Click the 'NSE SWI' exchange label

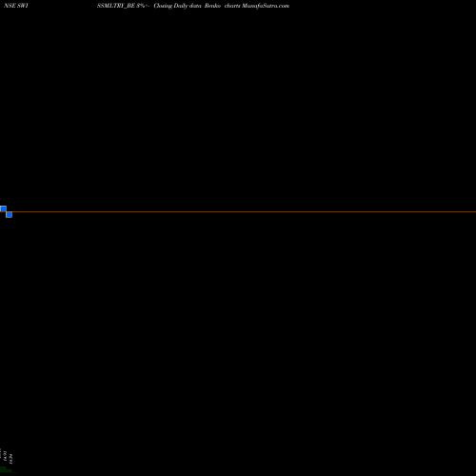pyautogui.click(x=16, y=6)
